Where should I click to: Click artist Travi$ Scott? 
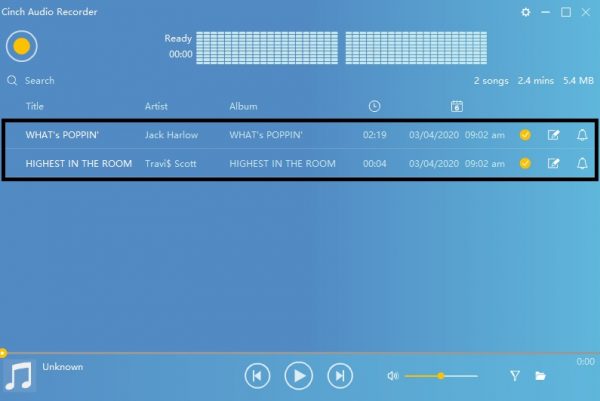pos(171,163)
